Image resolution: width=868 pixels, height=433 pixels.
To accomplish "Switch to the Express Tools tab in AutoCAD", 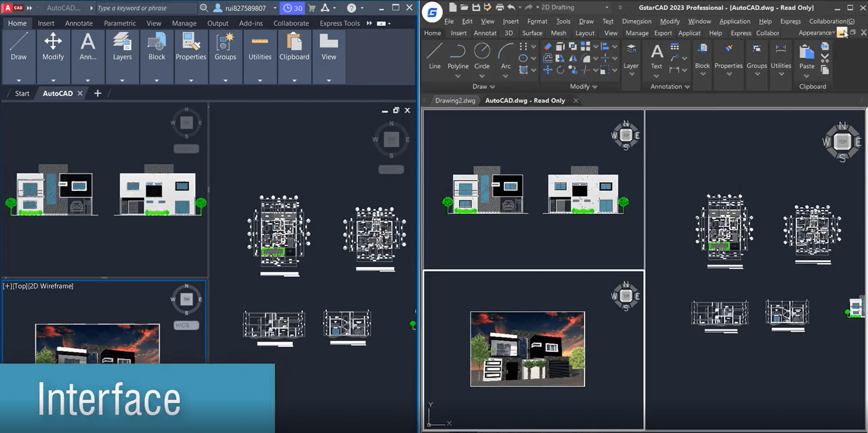I will pyautogui.click(x=339, y=23).
